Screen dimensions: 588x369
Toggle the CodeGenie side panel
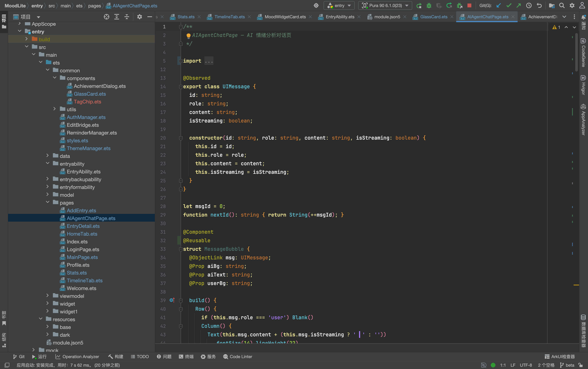point(583,53)
